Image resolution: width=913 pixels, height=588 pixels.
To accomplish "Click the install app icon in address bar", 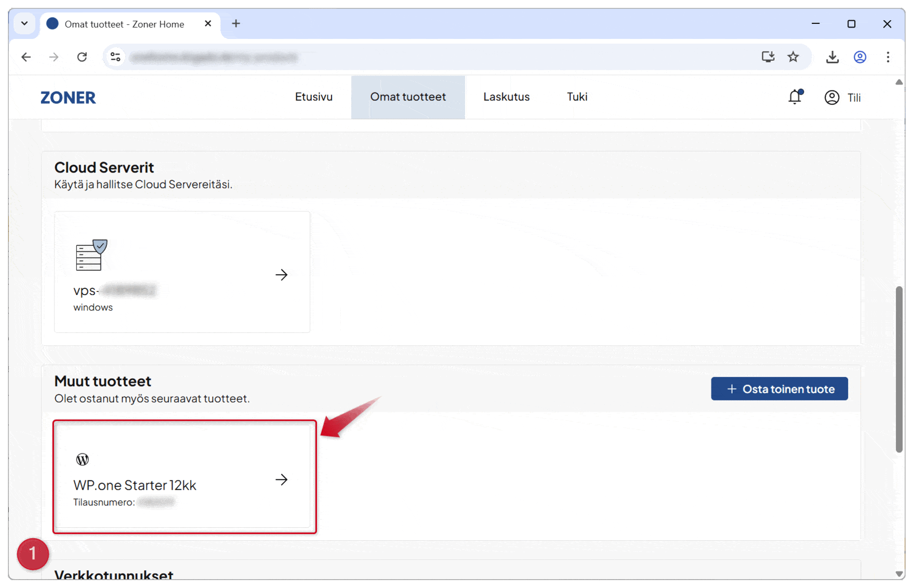I will (x=768, y=57).
